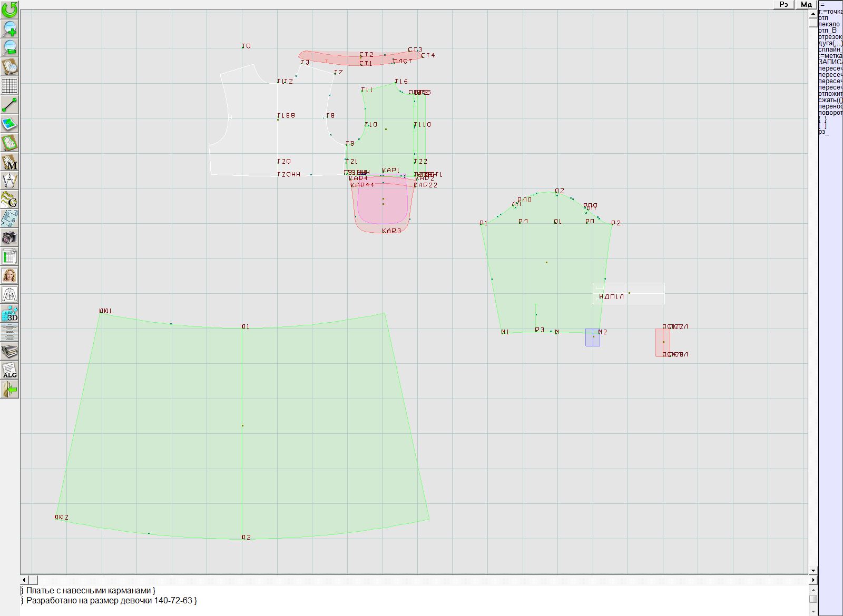Zoom in with the magnifier plus icon
This screenshot has height=616, width=843.
(x=9, y=28)
